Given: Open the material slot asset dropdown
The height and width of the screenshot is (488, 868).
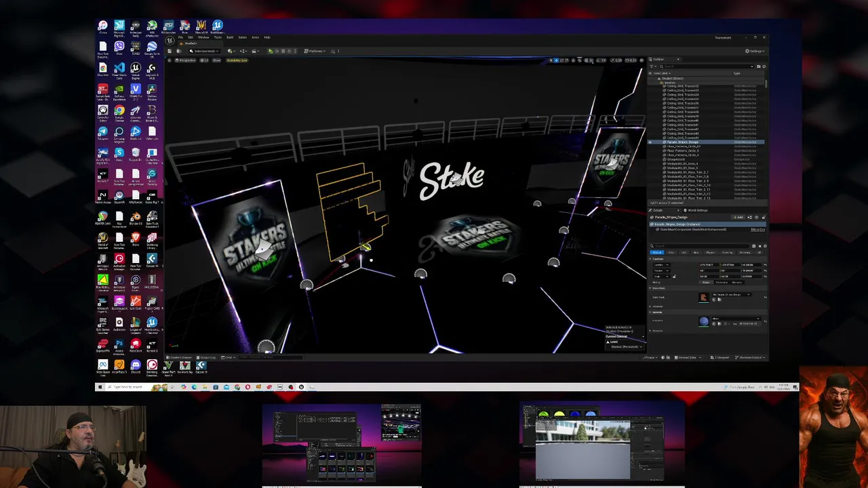Looking at the screenshot, I should 736,319.
